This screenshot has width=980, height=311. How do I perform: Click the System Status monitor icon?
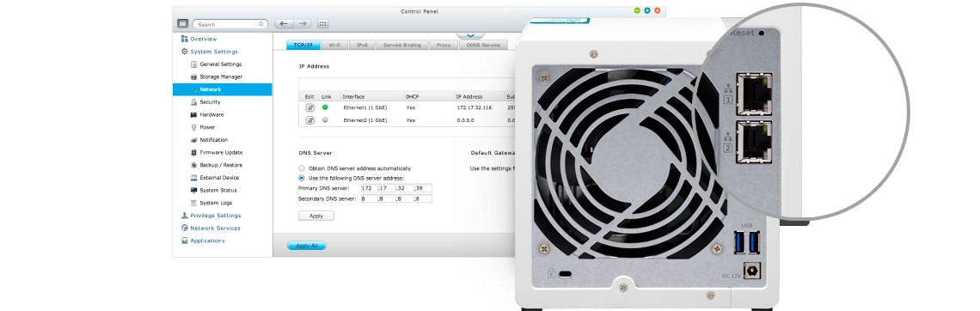coord(193,191)
